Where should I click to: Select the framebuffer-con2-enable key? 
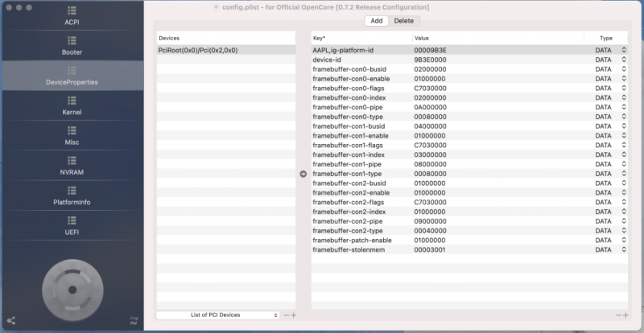(351, 192)
